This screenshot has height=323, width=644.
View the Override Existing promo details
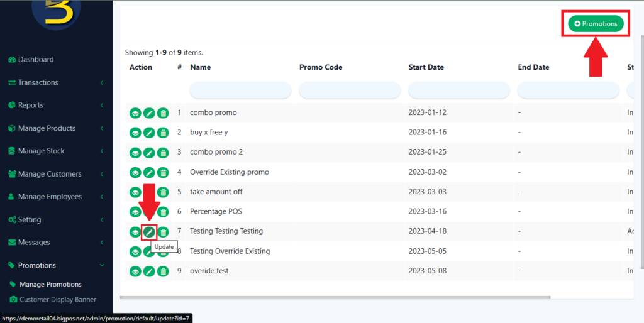pos(135,173)
